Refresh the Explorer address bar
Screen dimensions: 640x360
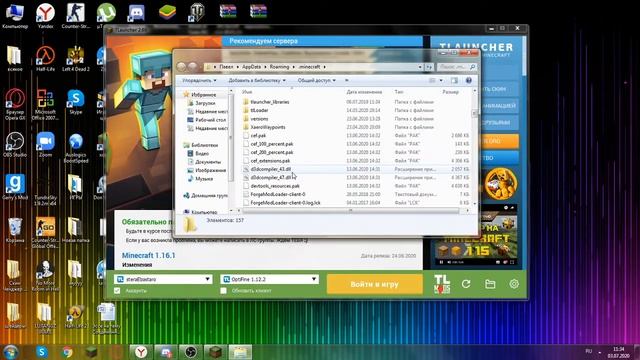(x=429, y=67)
